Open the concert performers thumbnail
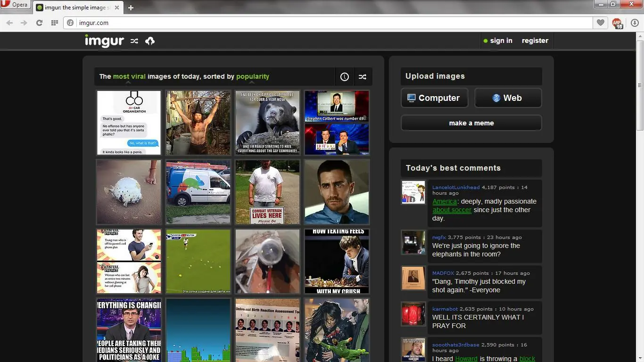This screenshot has height=362, width=644. (337, 330)
